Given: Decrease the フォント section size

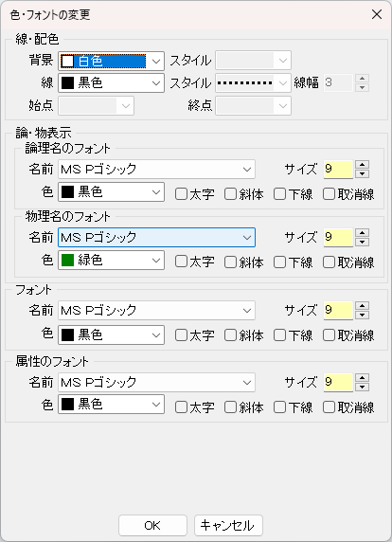Looking at the screenshot, I should tap(362, 315).
